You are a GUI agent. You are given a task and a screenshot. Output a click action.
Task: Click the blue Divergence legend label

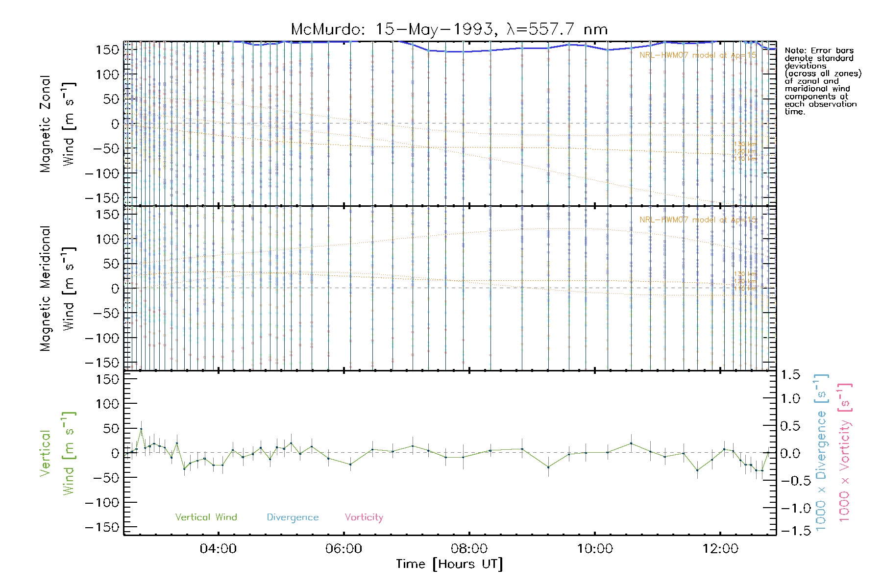pos(293,517)
